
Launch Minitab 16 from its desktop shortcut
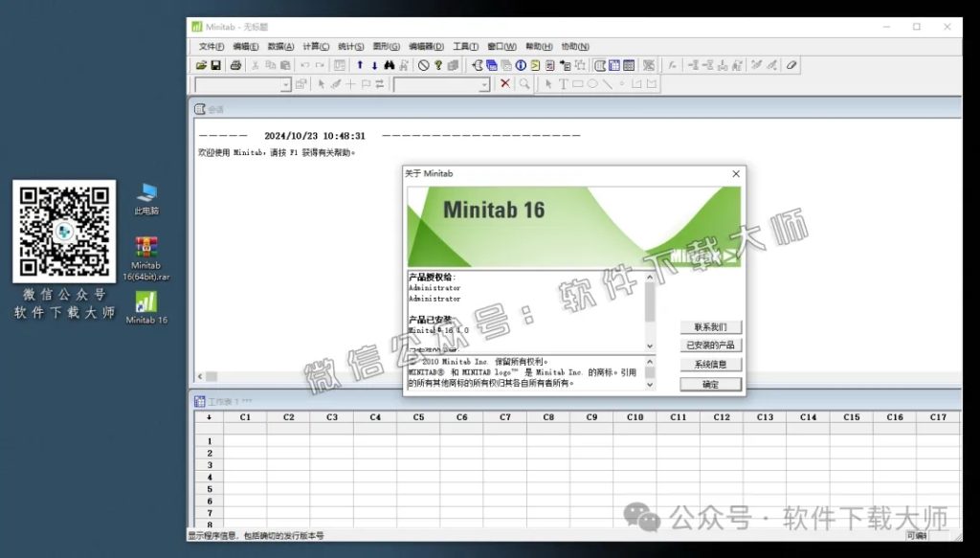145,302
